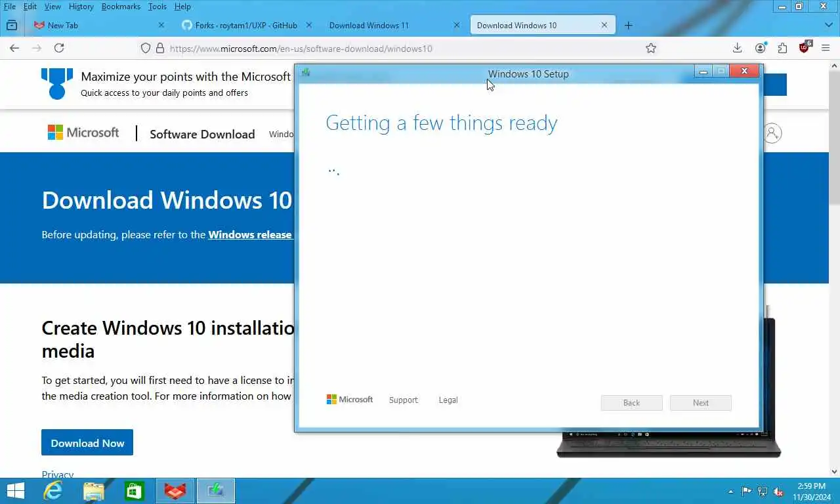Click the Legal link in Windows 10 Setup
The height and width of the screenshot is (504, 840).
448,400
